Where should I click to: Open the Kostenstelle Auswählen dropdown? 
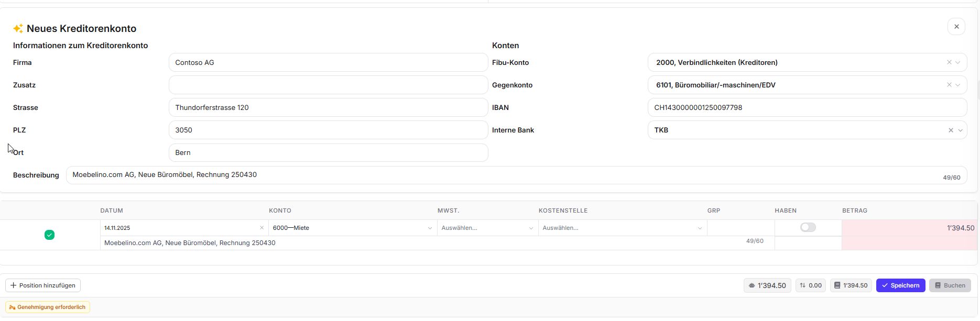click(622, 228)
